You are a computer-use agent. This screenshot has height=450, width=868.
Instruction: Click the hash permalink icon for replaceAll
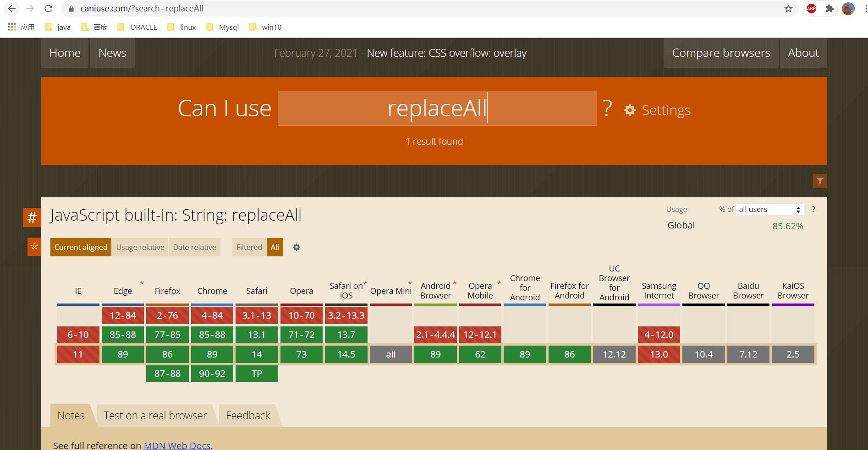(x=32, y=217)
